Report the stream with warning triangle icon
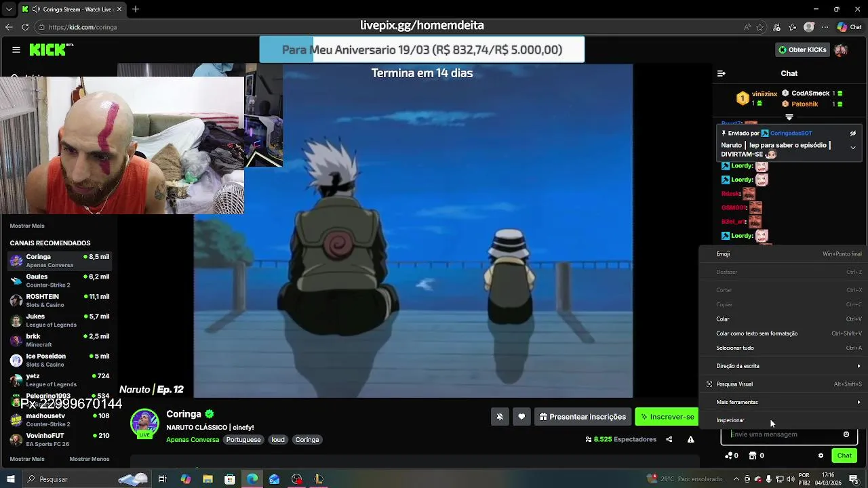 690,439
